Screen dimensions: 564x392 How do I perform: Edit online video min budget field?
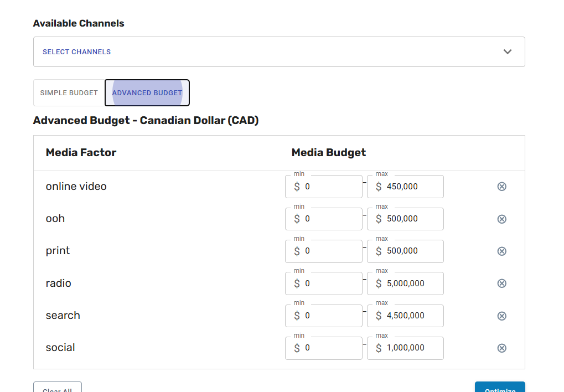coord(324,187)
